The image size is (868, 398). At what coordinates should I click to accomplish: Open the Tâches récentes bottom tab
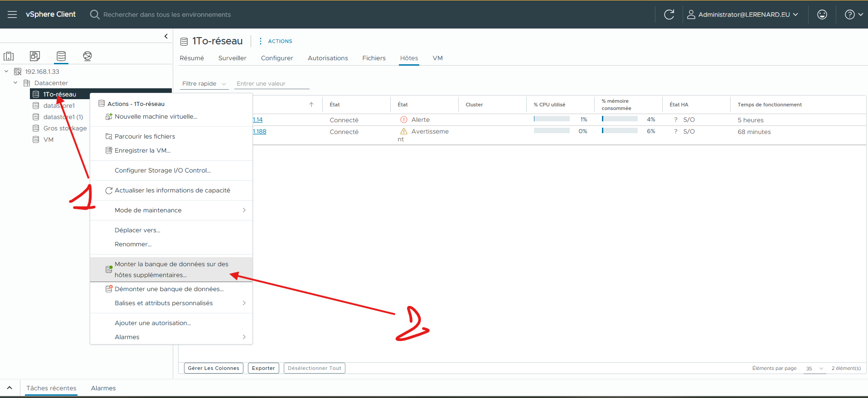pyautogui.click(x=51, y=388)
